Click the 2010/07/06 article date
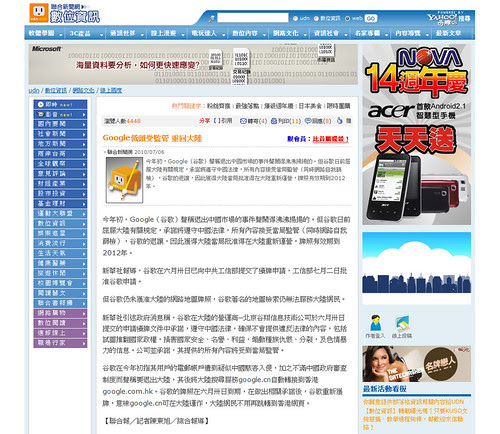The width and height of the screenshot is (500, 434). pos(149,152)
